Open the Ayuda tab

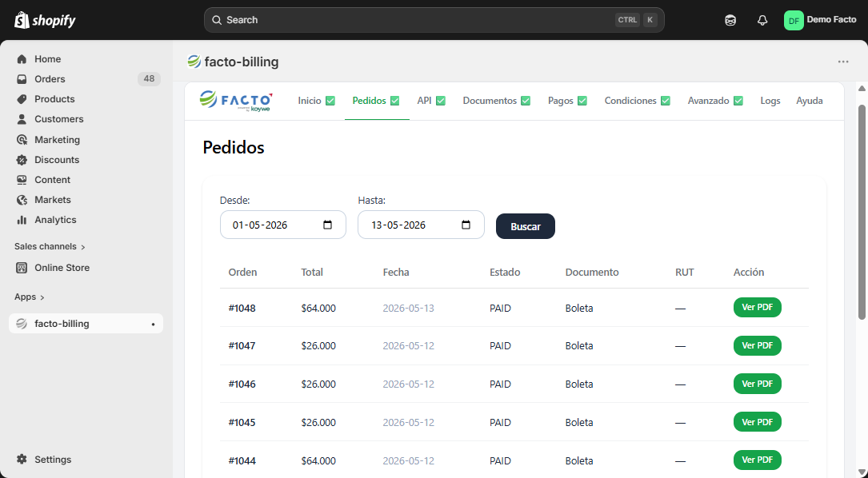810,101
